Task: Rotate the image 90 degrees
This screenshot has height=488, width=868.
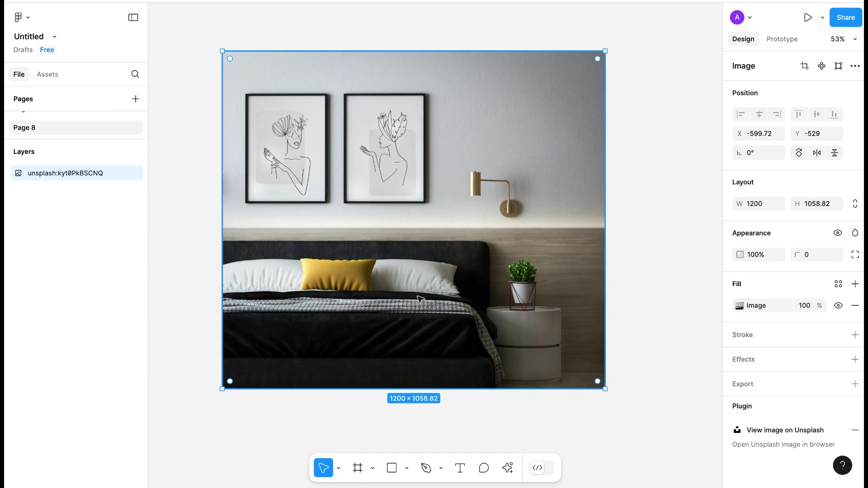Action: click(x=799, y=153)
